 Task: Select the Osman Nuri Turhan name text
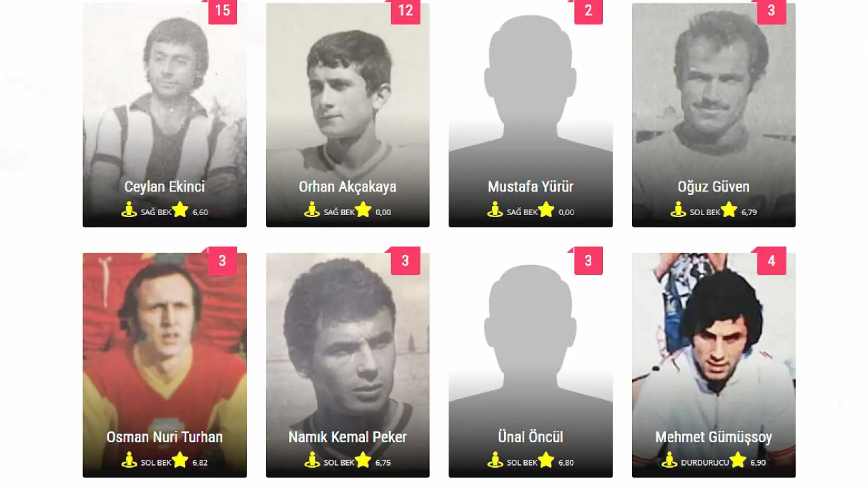point(165,437)
